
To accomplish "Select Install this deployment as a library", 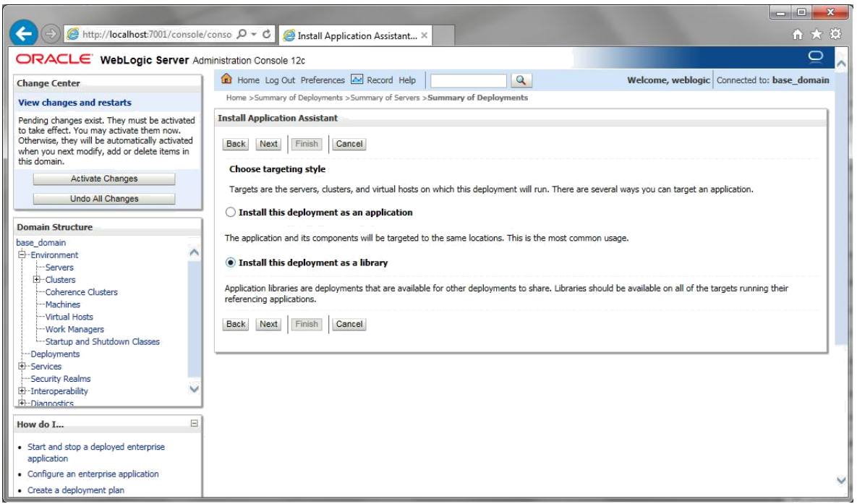I will click(x=231, y=263).
